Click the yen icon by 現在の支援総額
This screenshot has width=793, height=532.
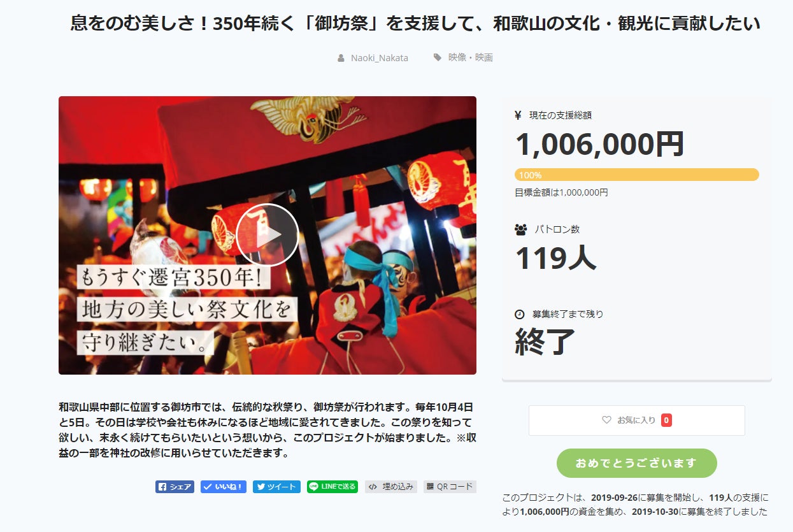518,115
